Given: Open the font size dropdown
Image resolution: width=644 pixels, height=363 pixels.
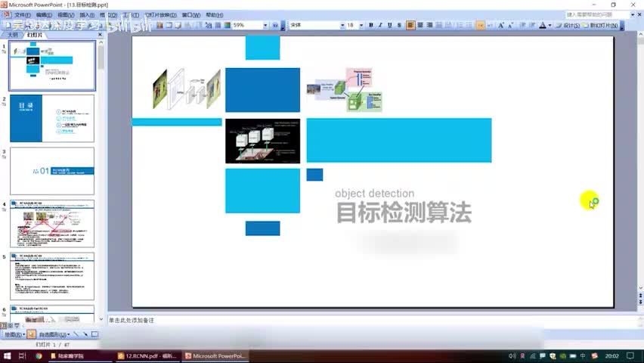Looking at the screenshot, I should 361,25.
